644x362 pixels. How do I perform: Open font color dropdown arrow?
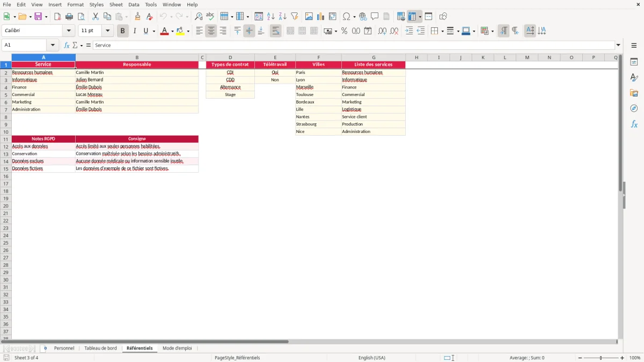click(x=172, y=31)
